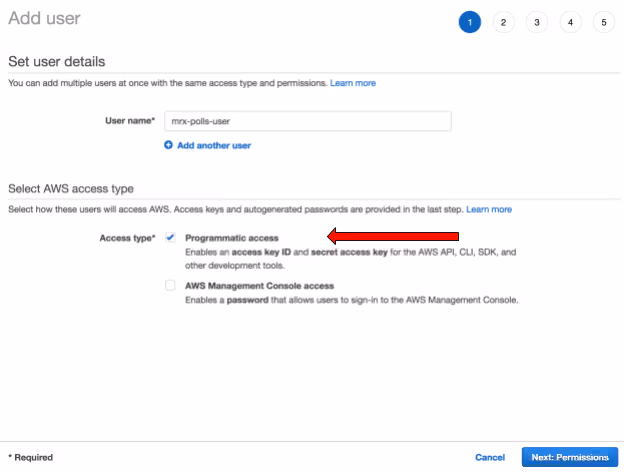The image size is (624, 472).
Task: Jump to wizard step 3
Action: click(x=537, y=22)
